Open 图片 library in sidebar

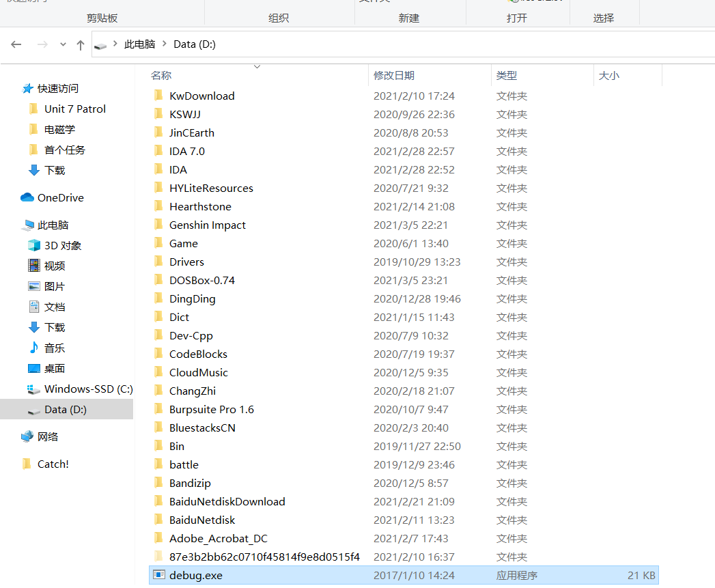click(x=55, y=286)
